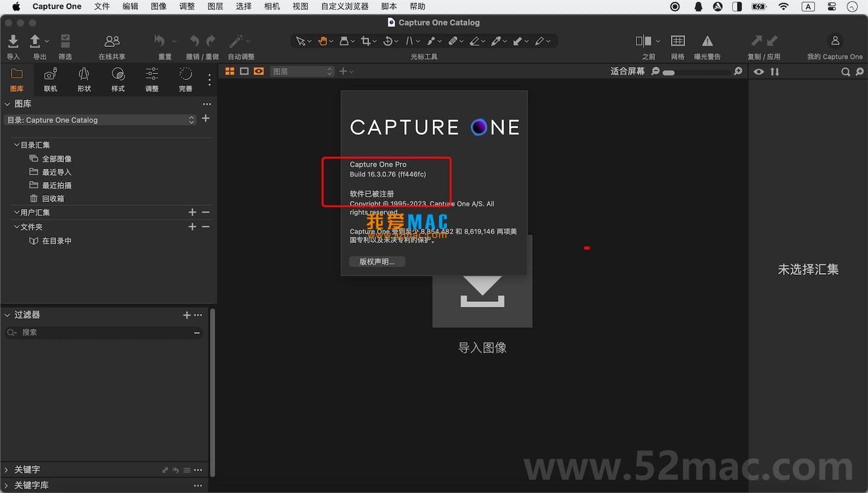The width and height of the screenshot is (868, 493).
Task: Adjust the viewer zoom slider
Action: point(697,72)
